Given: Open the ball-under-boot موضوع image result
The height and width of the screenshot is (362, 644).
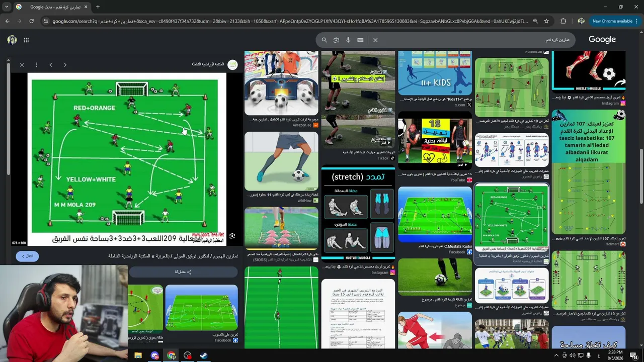Looking at the screenshot, I should pyautogui.click(x=435, y=277).
